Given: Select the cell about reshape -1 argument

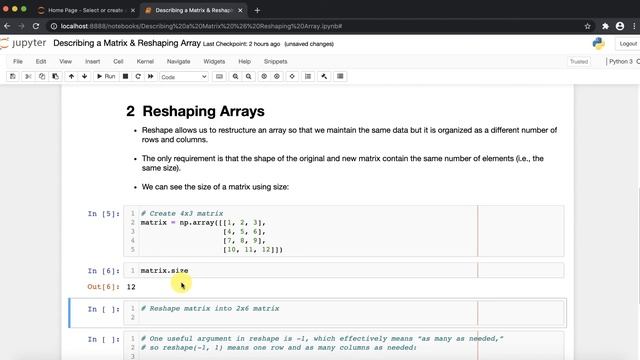Looking at the screenshot, I should pos(344,346).
